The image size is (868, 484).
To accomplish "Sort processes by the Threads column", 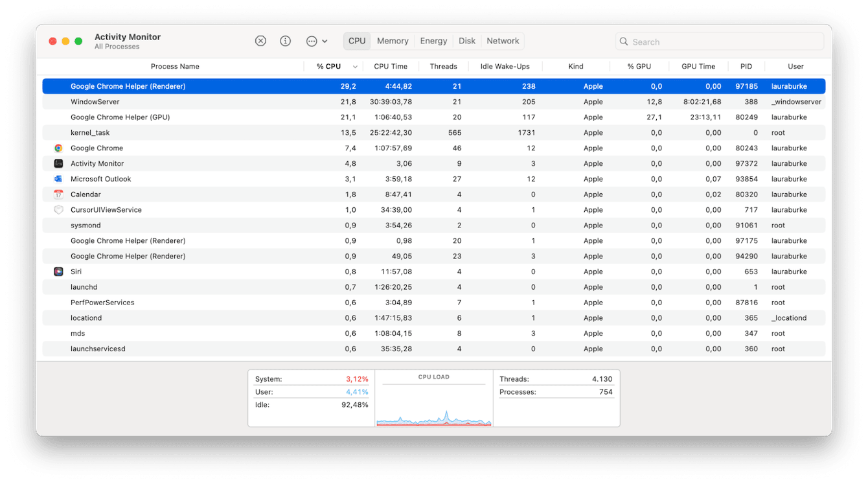I will (x=444, y=66).
